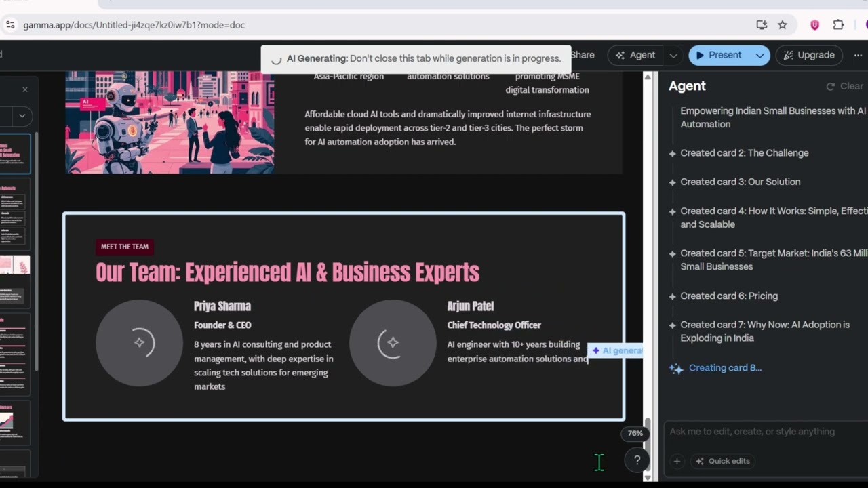Click the paragraph about affordable cloud AI tools
The image size is (868, 488).
[x=448, y=128]
